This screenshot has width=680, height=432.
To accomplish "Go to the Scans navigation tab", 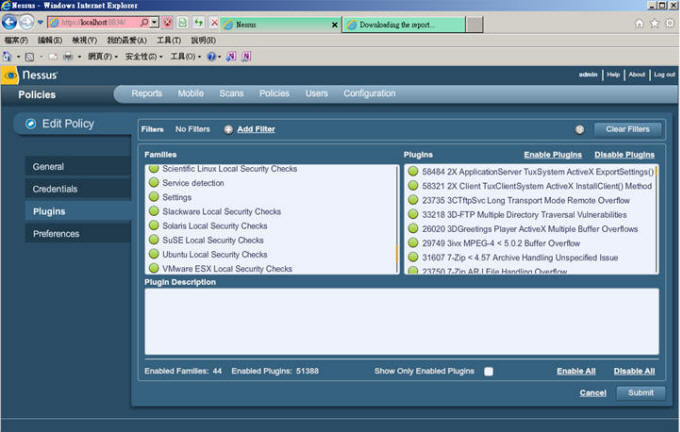I will pyautogui.click(x=231, y=93).
